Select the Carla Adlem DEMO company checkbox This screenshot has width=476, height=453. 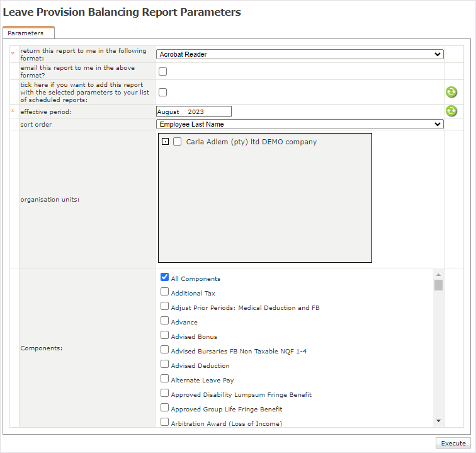point(178,142)
